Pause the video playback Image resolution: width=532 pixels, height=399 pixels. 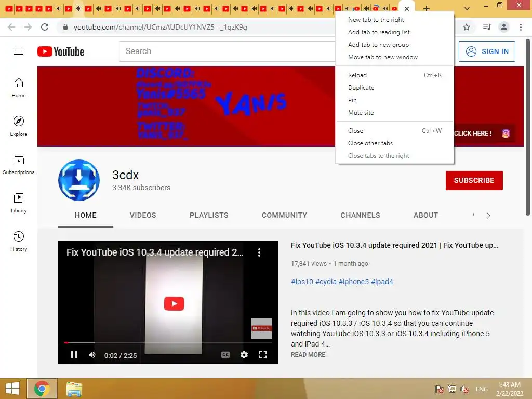(x=74, y=355)
